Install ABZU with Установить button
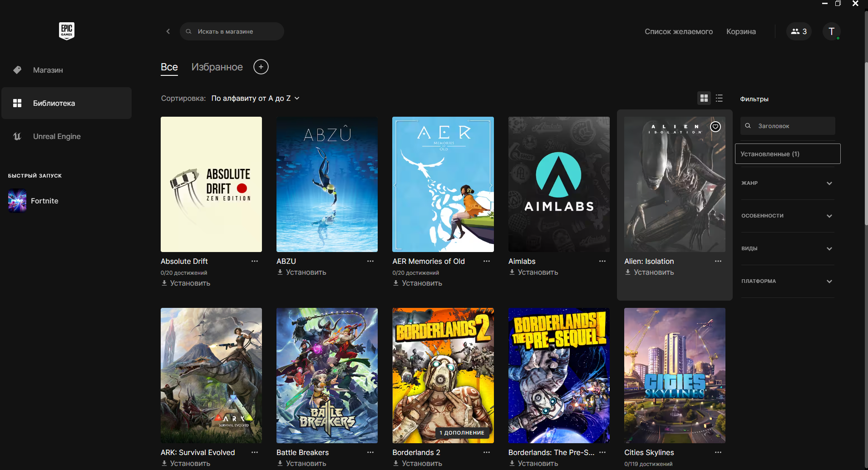This screenshot has height=470, width=868. (x=301, y=272)
